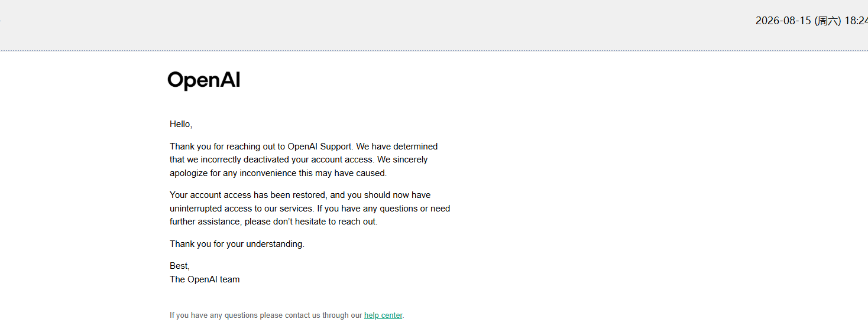The height and width of the screenshot is (332, 868).
Task: Click "The OpenAI team" signature
Action: [x=205, y=279]
